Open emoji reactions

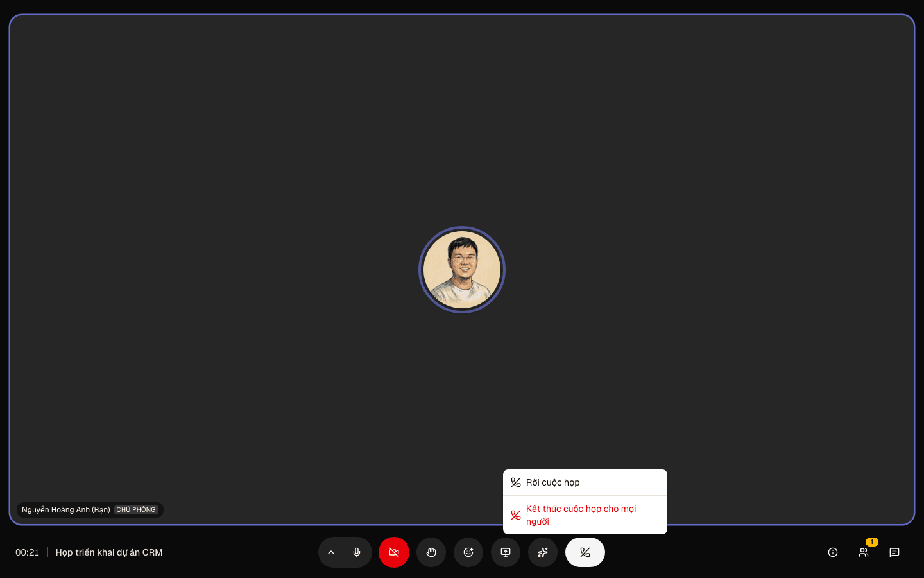pos(468,552)
